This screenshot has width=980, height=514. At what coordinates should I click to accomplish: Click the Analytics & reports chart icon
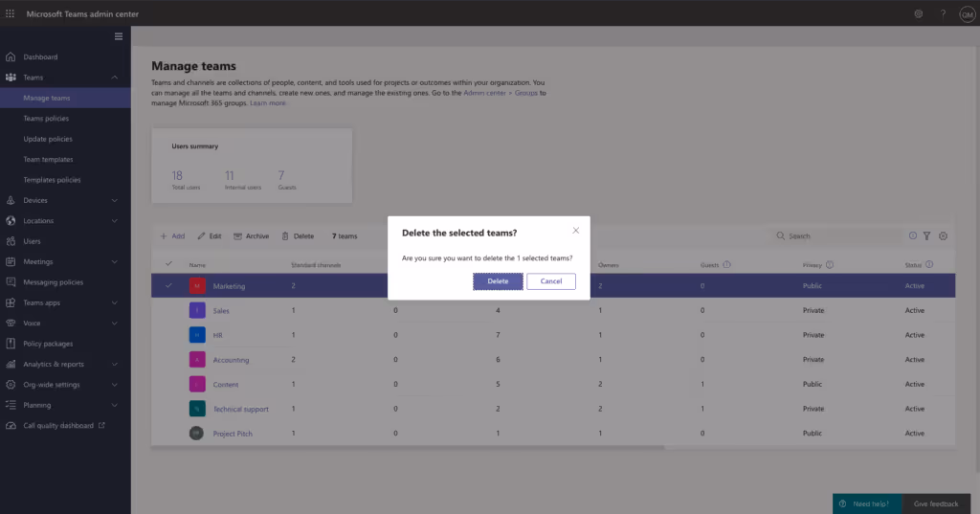pos(11,364)
